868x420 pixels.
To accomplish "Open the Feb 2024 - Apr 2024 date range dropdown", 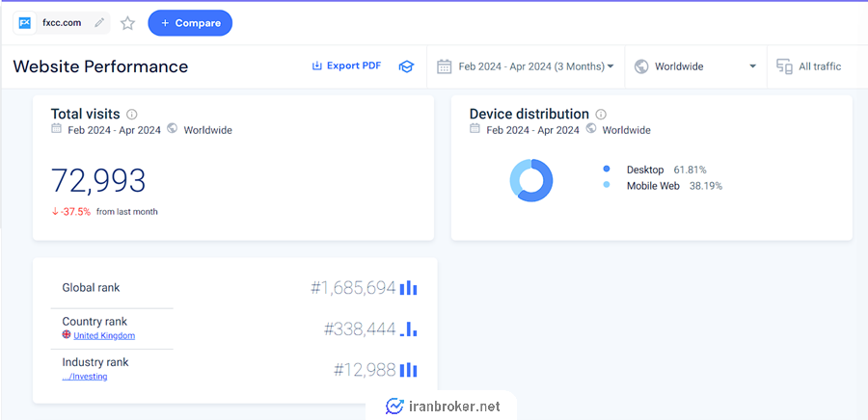I will (526, 66).
